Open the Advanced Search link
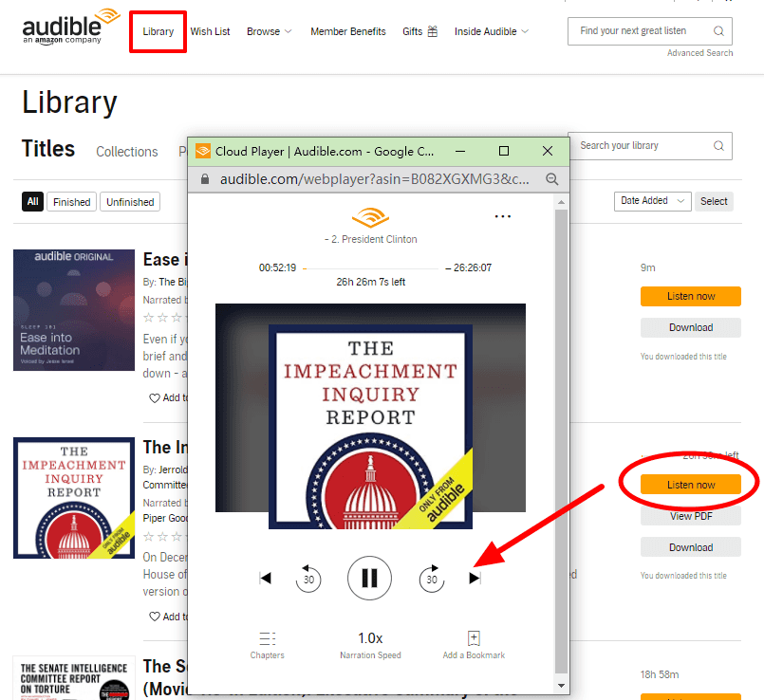The height and width of the screenshot is (700, 764). (x=699, y=52)
